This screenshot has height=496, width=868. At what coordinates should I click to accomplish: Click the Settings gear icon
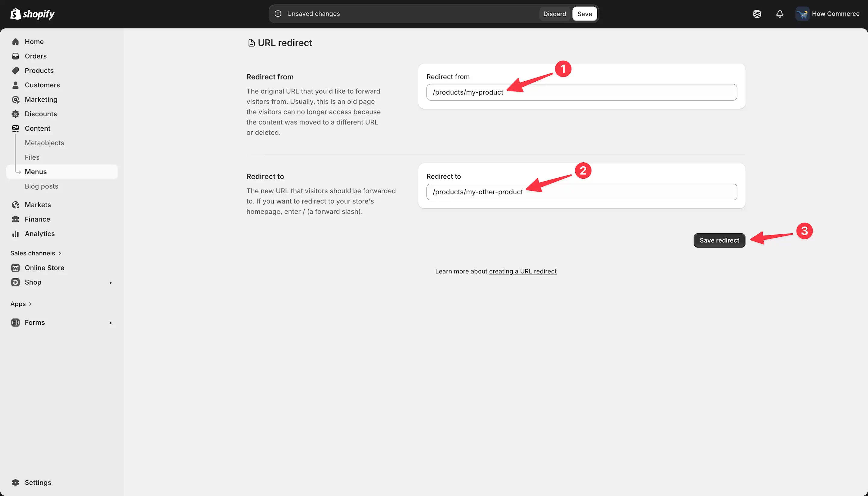coord(15,482)
